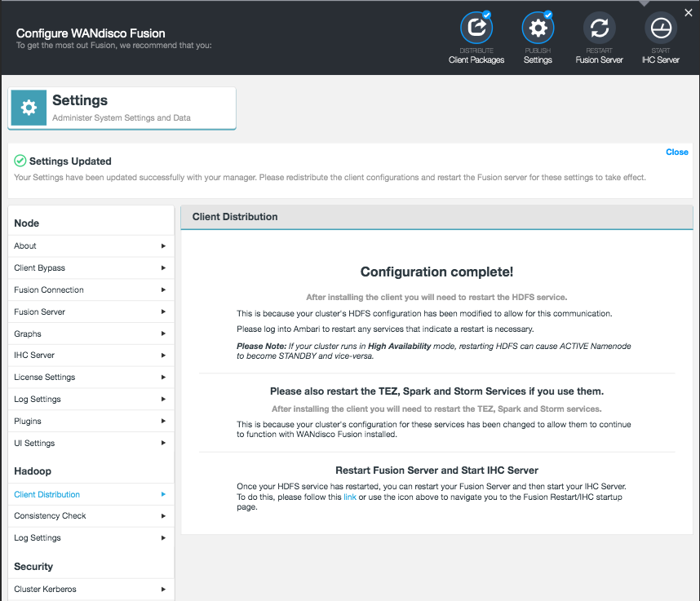The image size is (700, 601).
Task: Open the Graphs section
Action: coord(91,334)
